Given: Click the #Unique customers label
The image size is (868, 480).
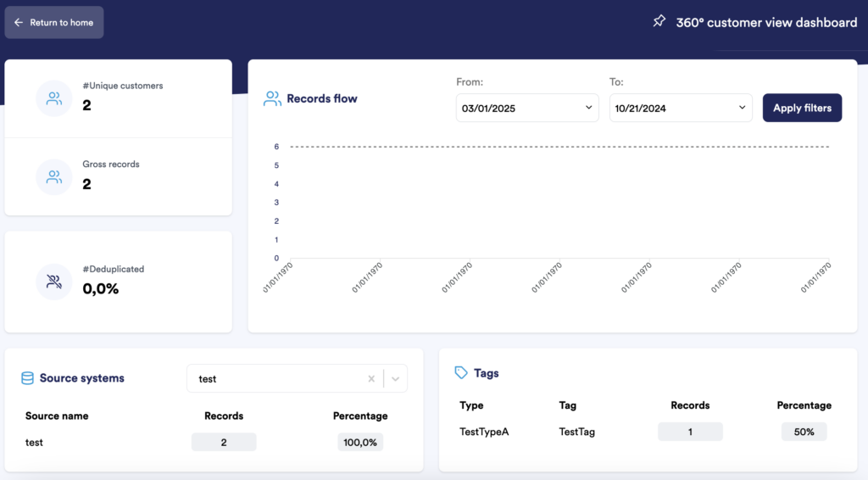Looking at the screenshot, I should [123, 86].
